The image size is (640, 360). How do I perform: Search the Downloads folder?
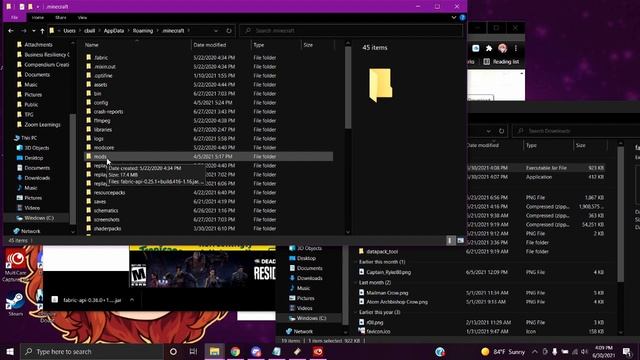pos(576,131)
